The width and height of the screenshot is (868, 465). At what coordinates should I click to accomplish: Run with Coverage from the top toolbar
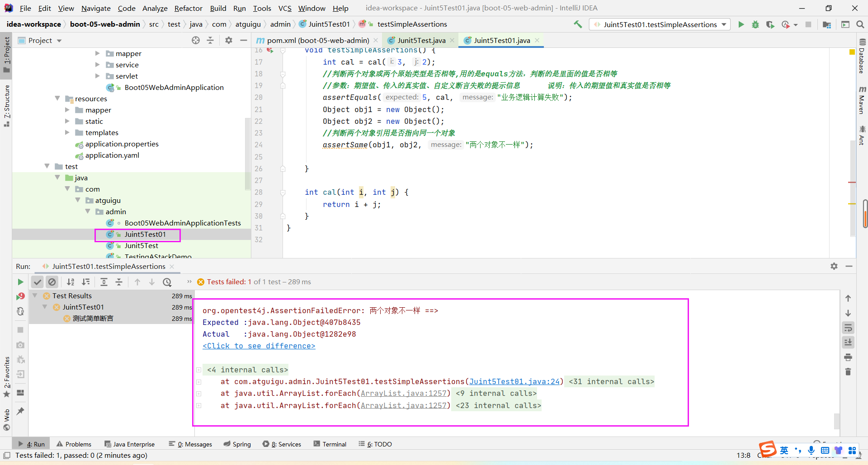pyautogui.click(x=770, y=24)
